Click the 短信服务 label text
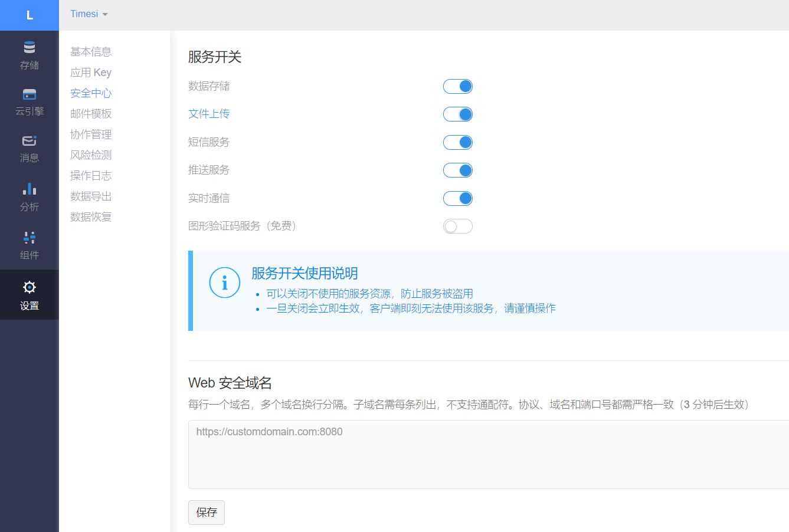 [209, 142]
